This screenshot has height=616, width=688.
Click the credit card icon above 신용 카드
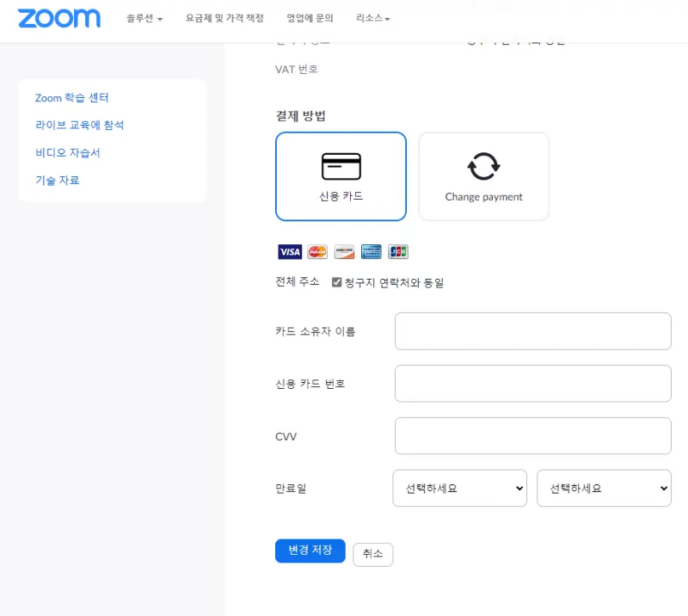341,163
